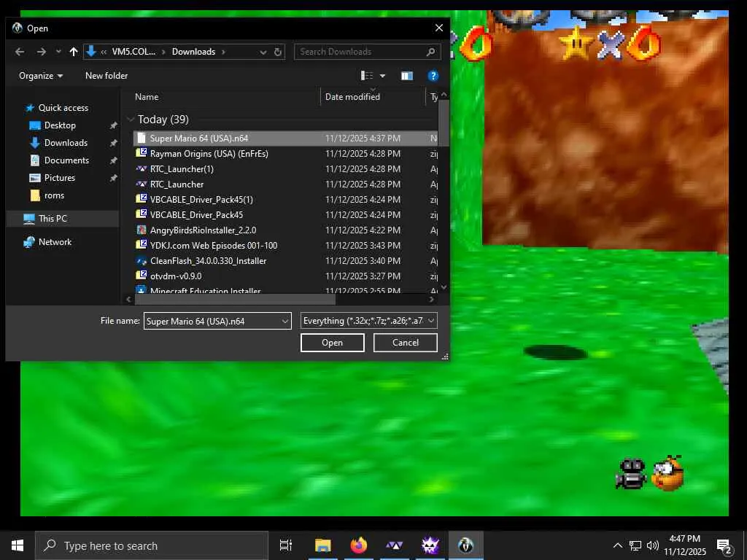This screenshot has height=560, width=747.
Task: Click the File name text field
Action: (212, 321)
